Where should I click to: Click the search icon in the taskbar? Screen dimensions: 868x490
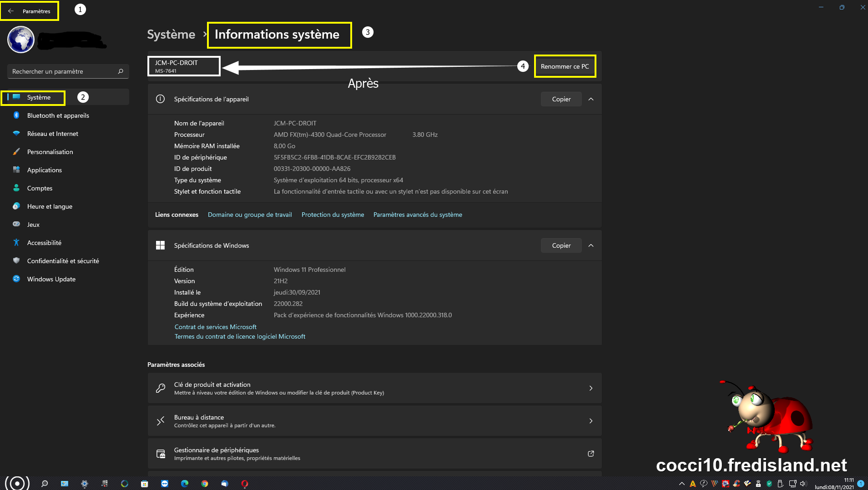(45, 484)
